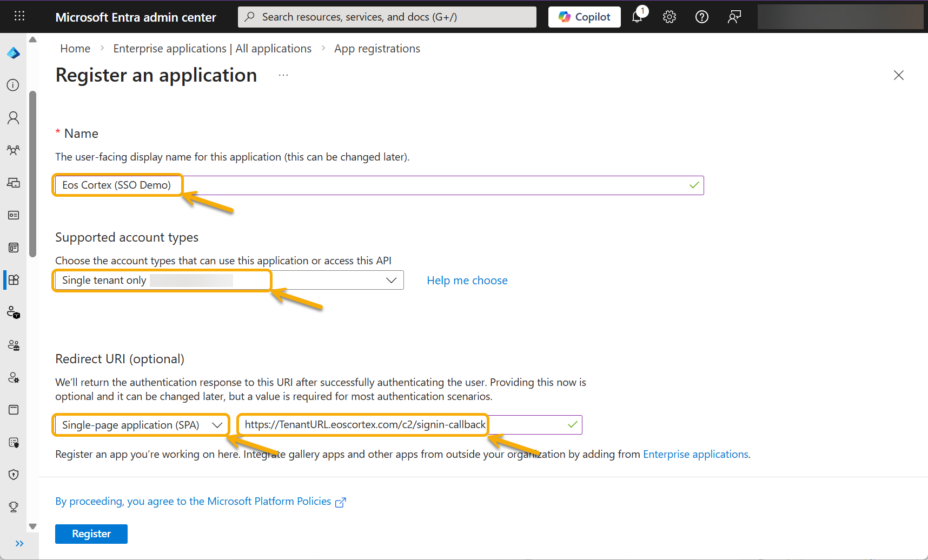Close the Register an application pane
928x560 pixels.
899,75
